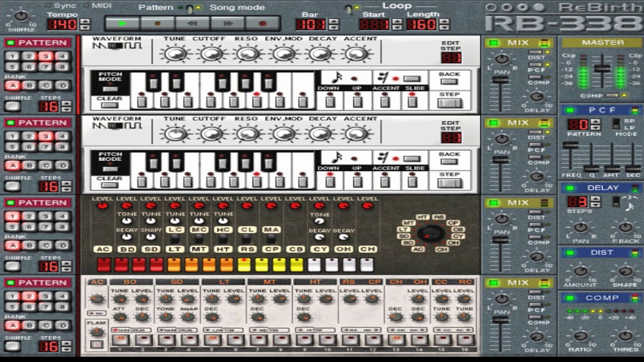Arm the red record transport button
This screenshot has width=644, height=362.
(262, 24)
